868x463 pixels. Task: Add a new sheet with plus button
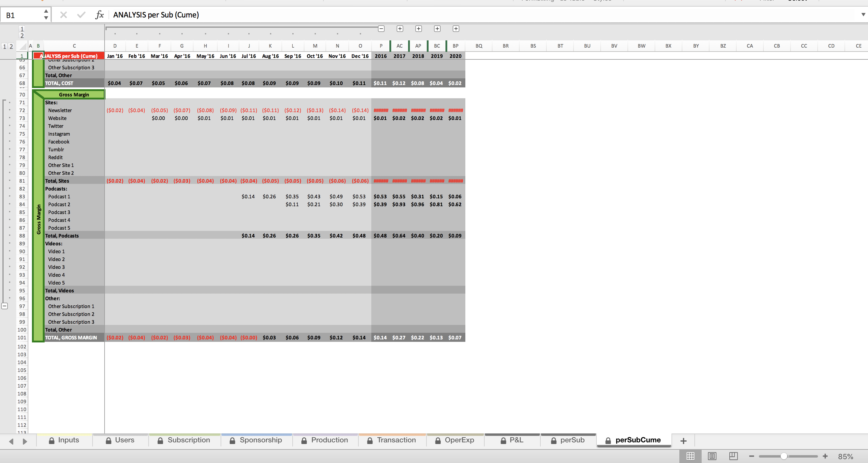coord(683,441)
